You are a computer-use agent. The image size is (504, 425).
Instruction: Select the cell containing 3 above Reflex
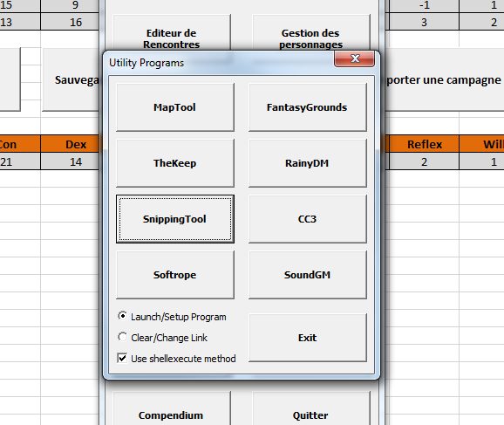click(425, 22)
